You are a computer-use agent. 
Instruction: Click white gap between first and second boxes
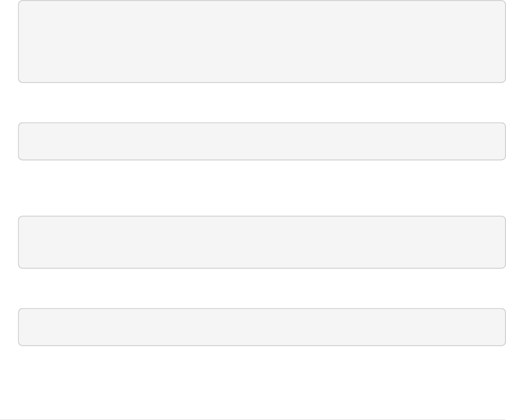tap(262, 103)
